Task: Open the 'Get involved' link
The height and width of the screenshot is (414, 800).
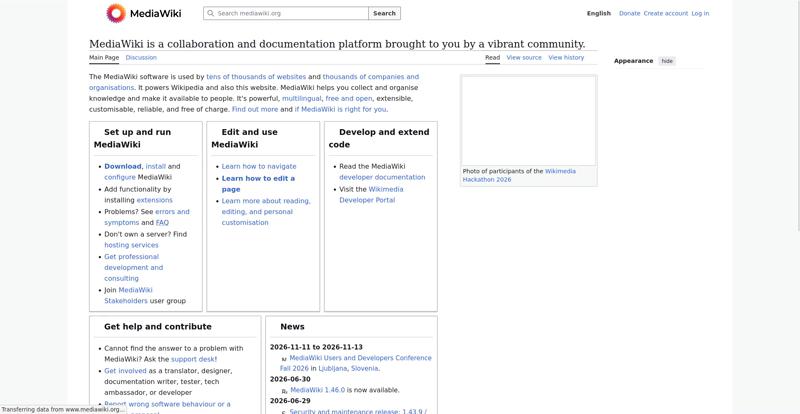Action: pyautogui.click(x=125, y=371)
